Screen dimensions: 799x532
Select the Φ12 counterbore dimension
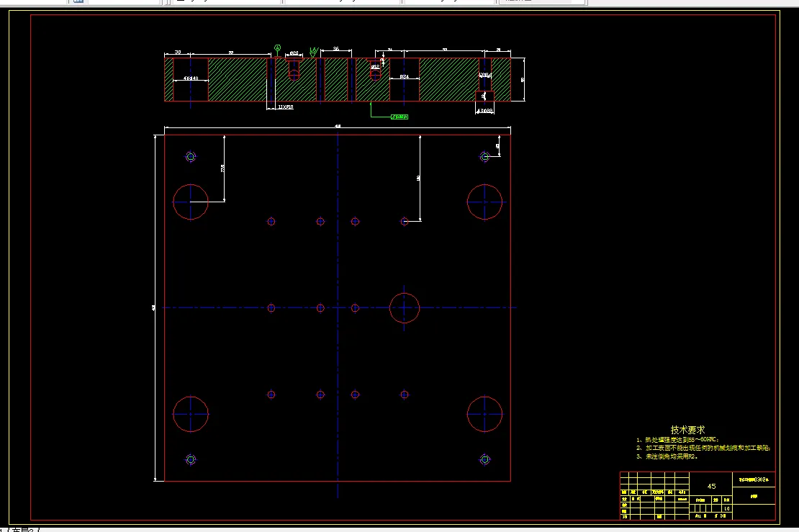pyautogui.click(x=375, y=66)
